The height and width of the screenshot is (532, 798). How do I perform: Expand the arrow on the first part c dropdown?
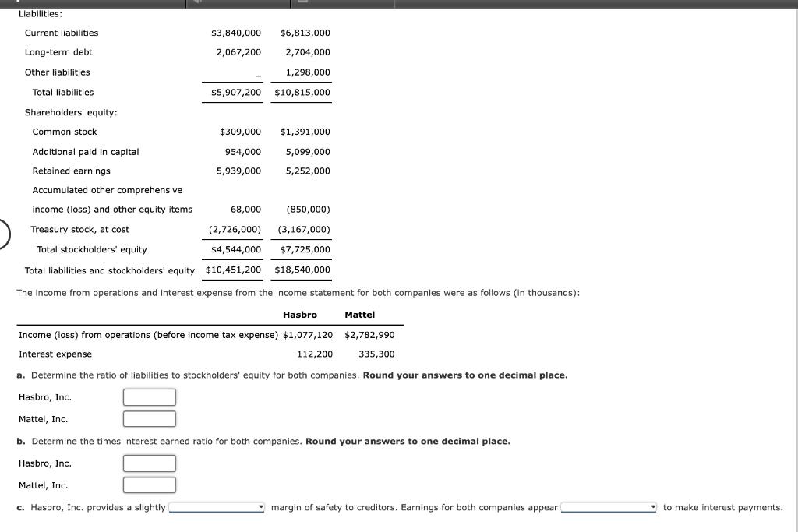[x=260, y=507]
